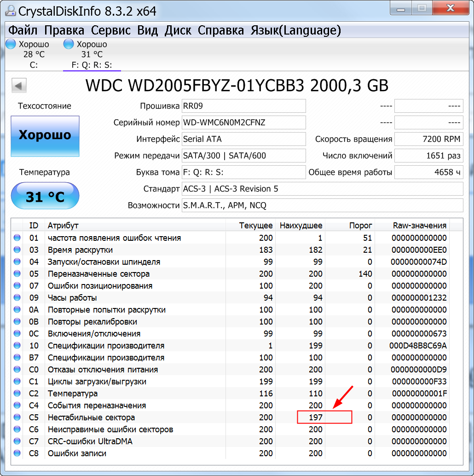Image resolution: width=474 pixels, height=476 pixels.
Task: Click threshold value 140 in Переназначенные сектора row
Action: [x=365, y=273]
